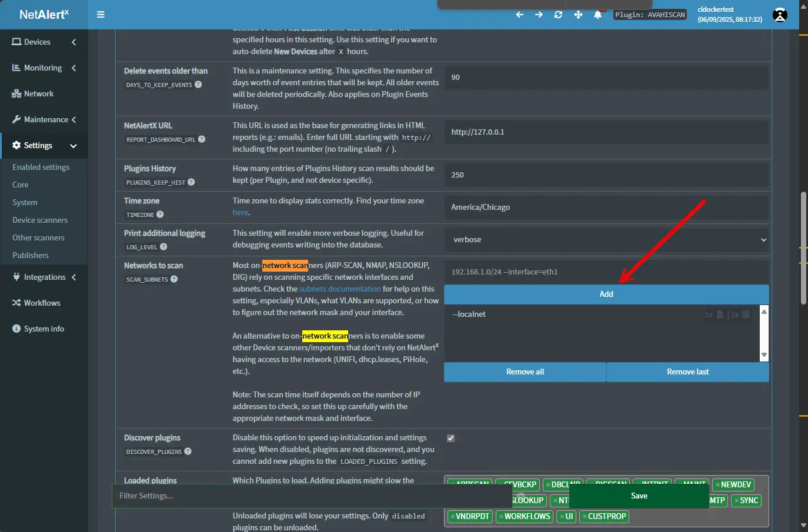
Task: Open the Print additional logging dropdown
Action: (606, 240)
